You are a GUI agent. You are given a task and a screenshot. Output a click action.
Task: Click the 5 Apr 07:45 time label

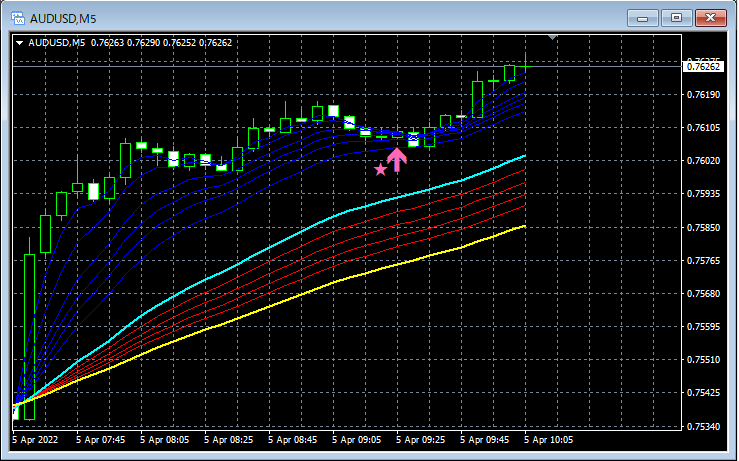click(x=100, y=440)
